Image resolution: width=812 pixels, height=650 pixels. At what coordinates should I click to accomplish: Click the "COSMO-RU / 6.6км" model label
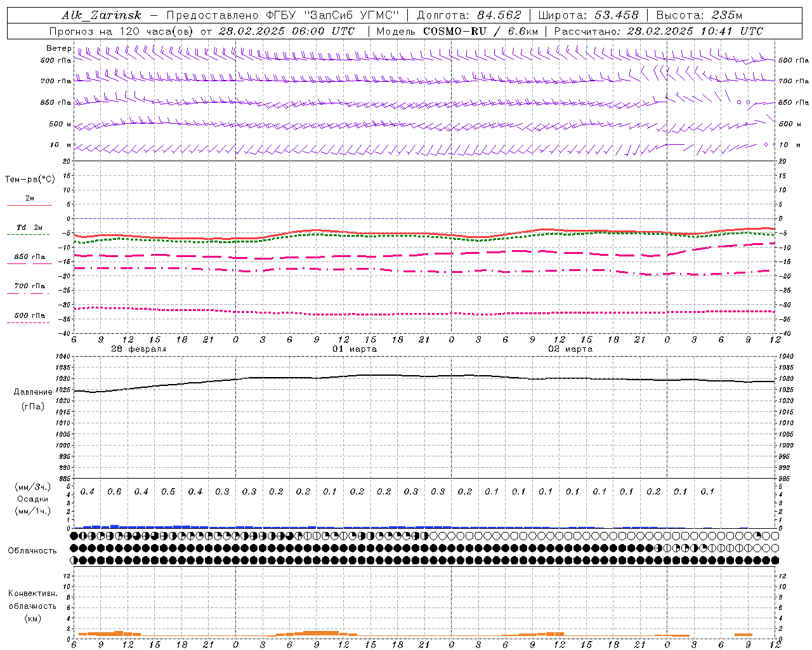(x=480, y=31)
